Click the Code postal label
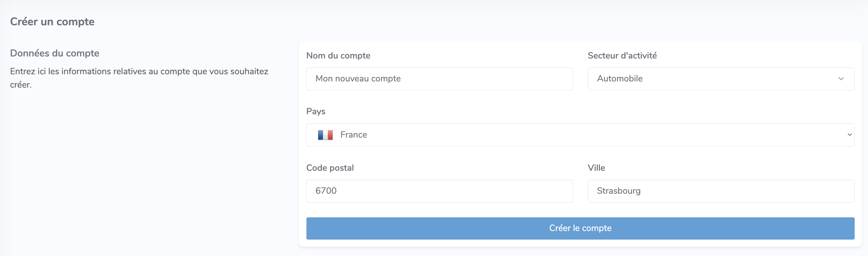Screen dimensions: 868x256 [x=330, y=168]
